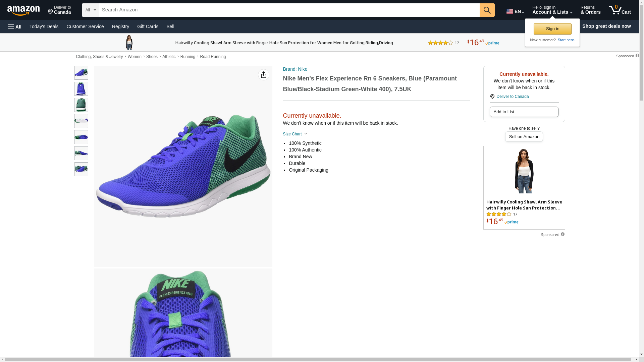Image resolution: width=644 pixels, height=362 pixels.
Task: Click the sponsored info icon below ad
Action: point(562,234)
